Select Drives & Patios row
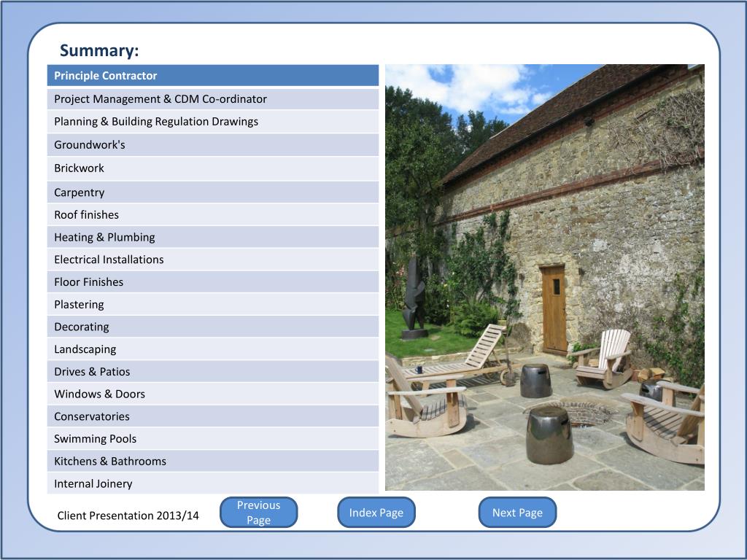The image size is (747, 560). (x=213, y=371)
